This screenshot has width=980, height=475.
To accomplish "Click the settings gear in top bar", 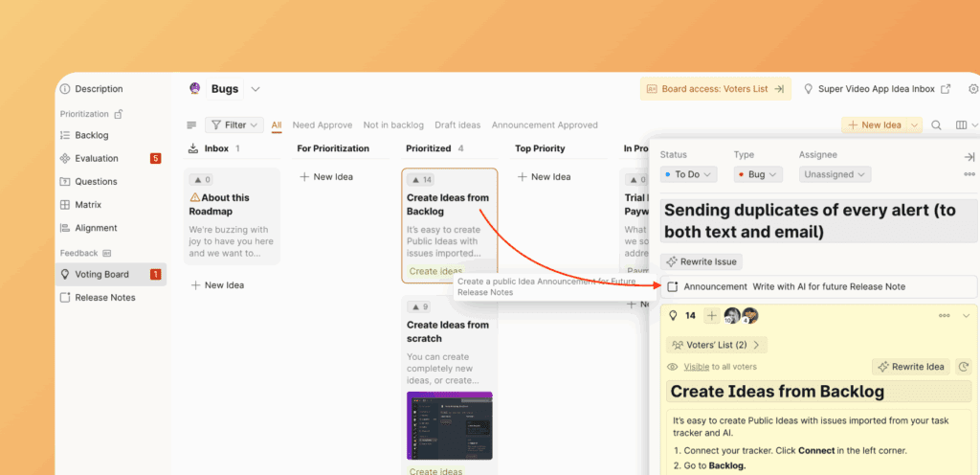I will (973, 89).
